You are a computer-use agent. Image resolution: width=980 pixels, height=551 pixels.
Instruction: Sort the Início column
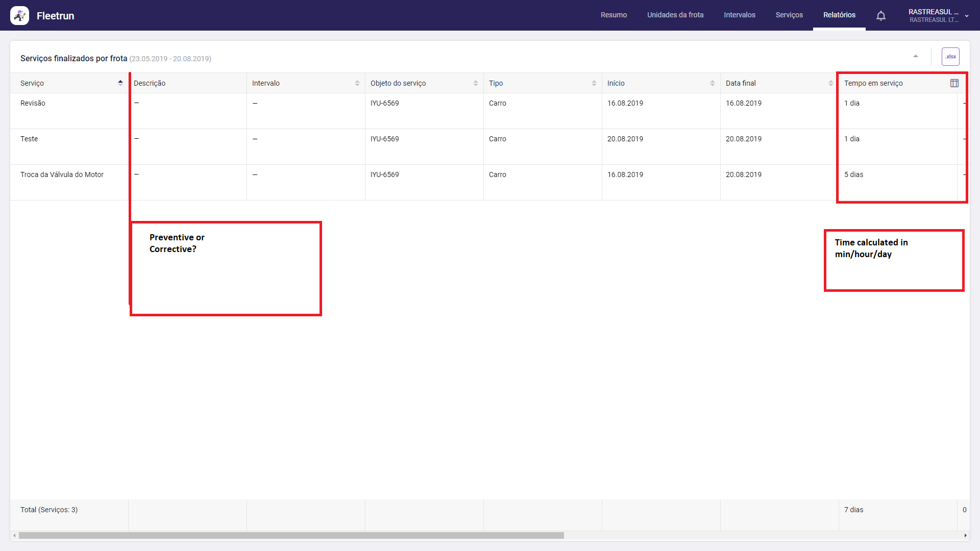tap(713, 83)
